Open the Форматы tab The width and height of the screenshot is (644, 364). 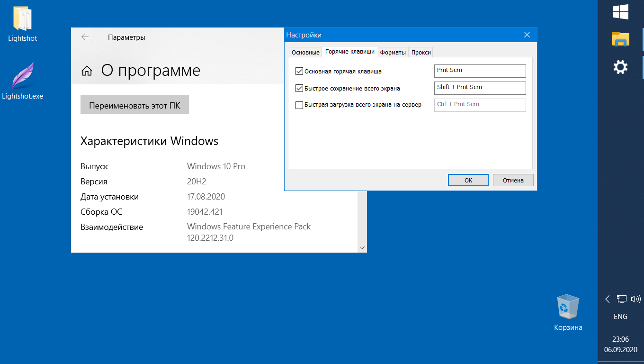point(393,53)
